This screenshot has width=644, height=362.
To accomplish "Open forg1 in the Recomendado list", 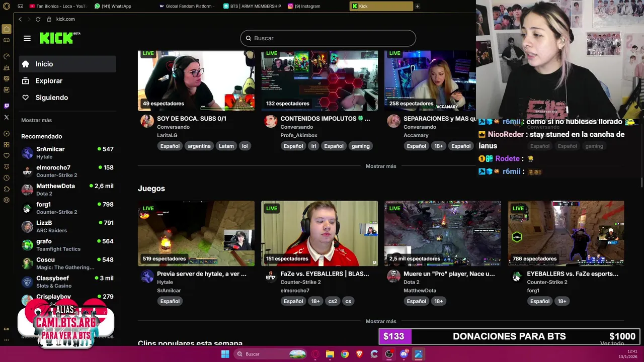I will click(x=67, y=208).
